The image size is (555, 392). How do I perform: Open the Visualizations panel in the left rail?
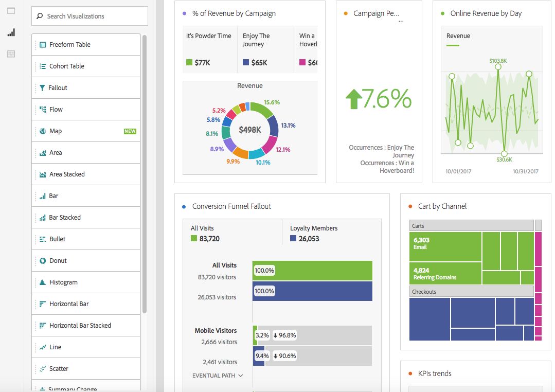tap(10, 32)
